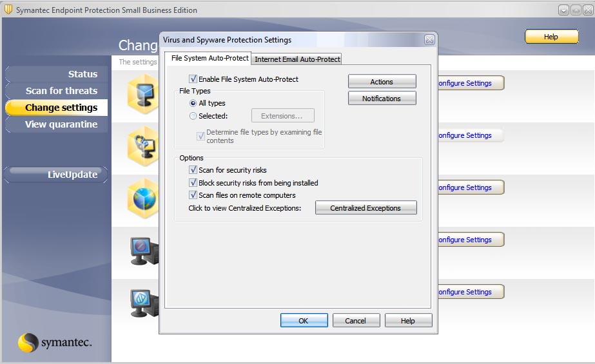The image size is (595, 364).
Task: Uncheck Scan for security risks
Action: 193,170
